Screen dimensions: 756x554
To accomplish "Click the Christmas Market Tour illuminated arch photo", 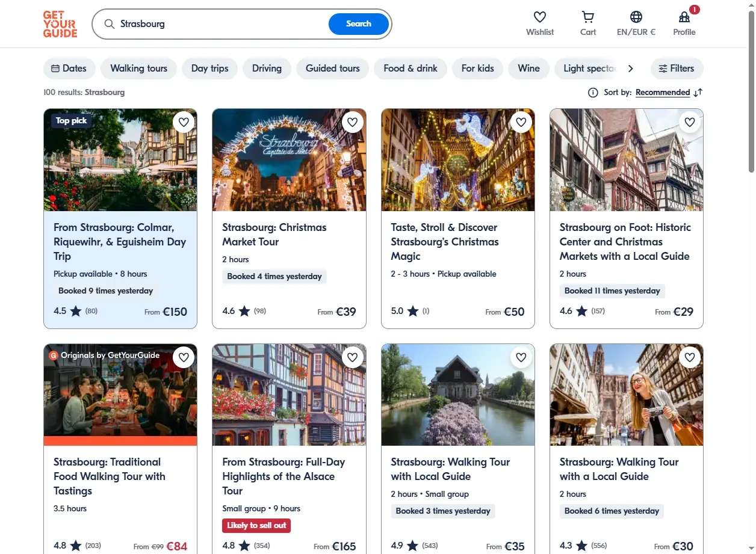I will [289, 160].
